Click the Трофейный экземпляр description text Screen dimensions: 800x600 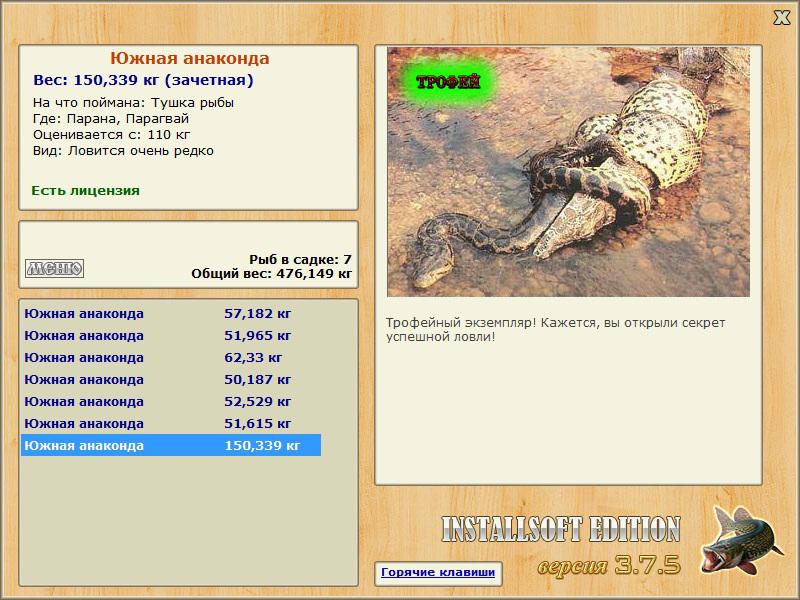point(555,330)
